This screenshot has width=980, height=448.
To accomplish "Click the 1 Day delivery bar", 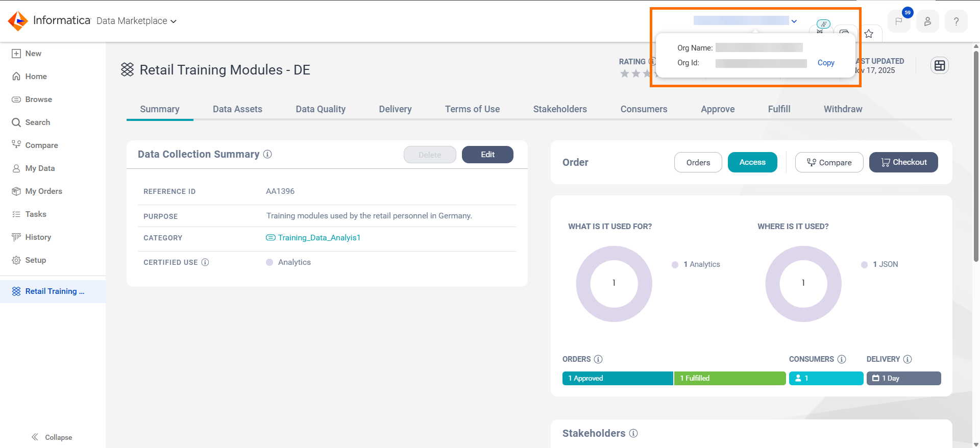I will (x=903, y=378).
